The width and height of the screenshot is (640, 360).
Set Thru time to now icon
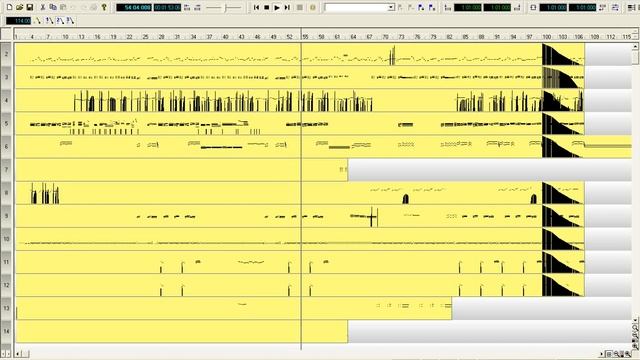[x=517, y=7]
